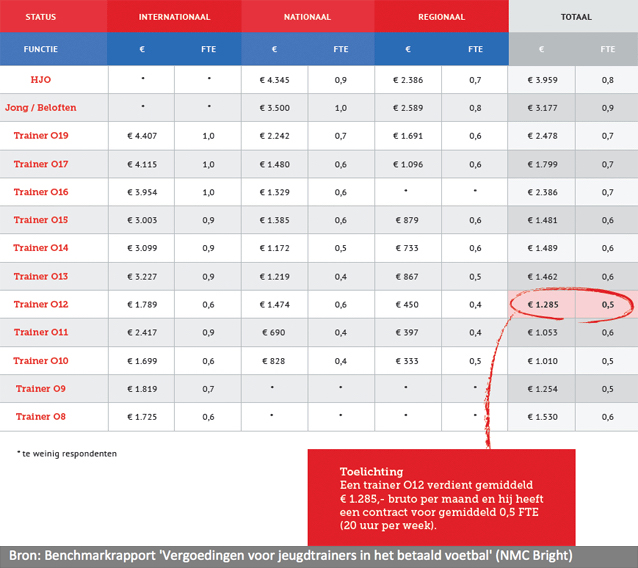Click the INTERNATIONAAL column header

pyautogui.click(x=174, y=17)
